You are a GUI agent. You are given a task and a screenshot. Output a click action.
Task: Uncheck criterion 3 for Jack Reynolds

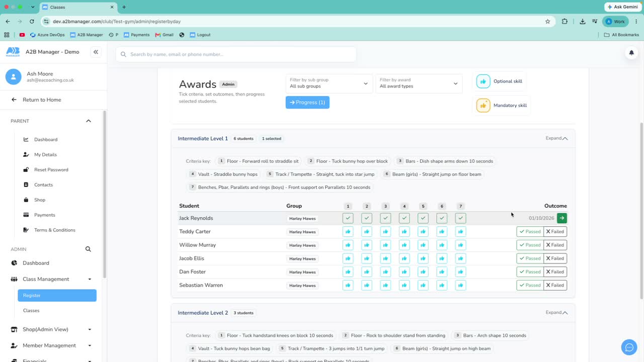click(385, 218)
